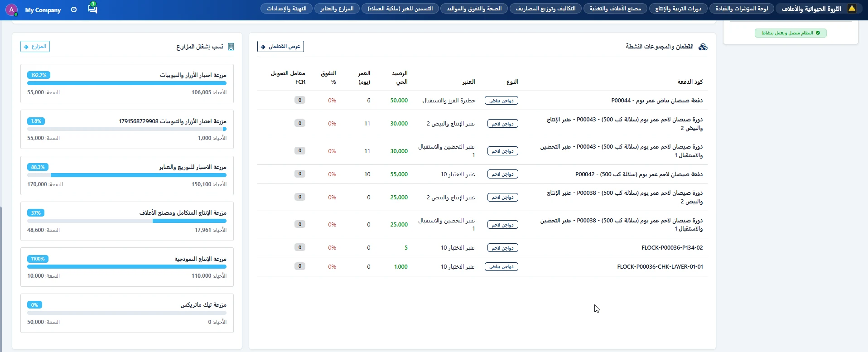This screenshot has height=352, width=868.
Task: Open the My Company switcher
Action: (x=43, y=10)
